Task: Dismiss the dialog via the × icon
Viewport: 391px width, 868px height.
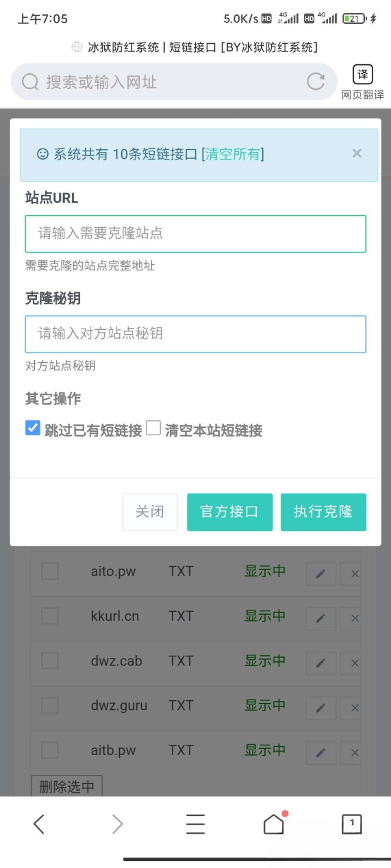Action: point(357,154)
